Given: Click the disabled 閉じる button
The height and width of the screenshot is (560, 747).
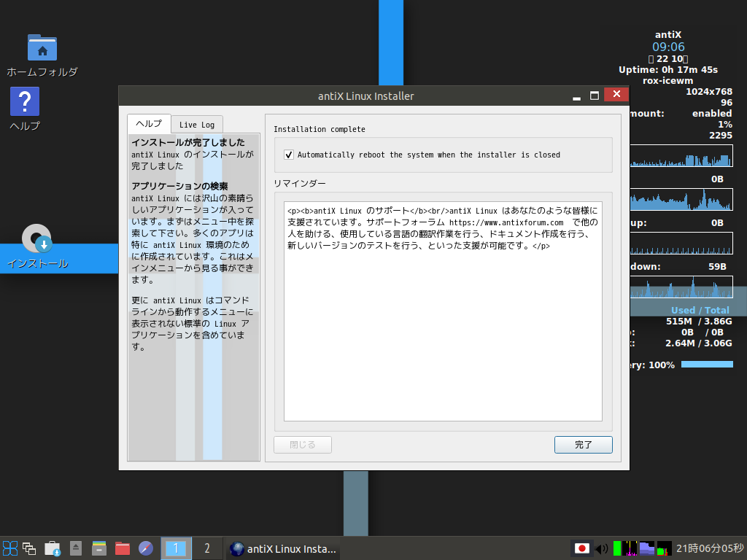Looking at the screenshot, I should pyautogui.click(x=303, y=445).
